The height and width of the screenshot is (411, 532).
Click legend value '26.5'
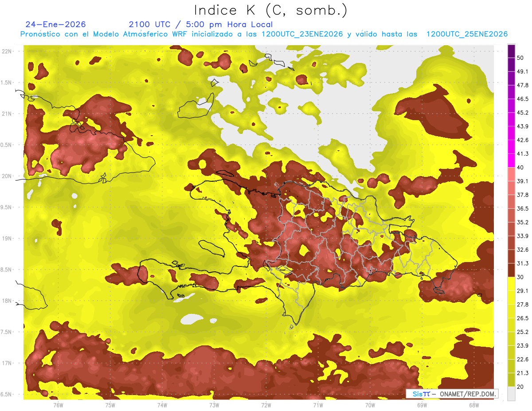pos(523,318)
